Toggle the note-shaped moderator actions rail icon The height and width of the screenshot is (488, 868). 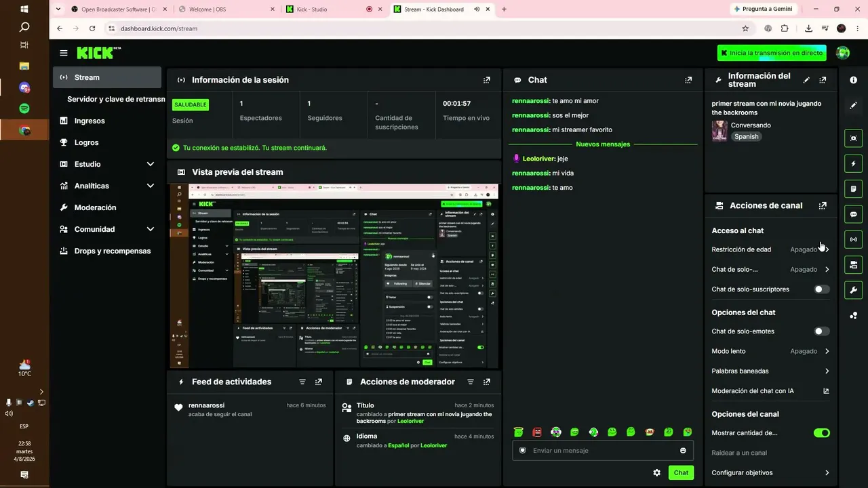[x=853, y=188]
